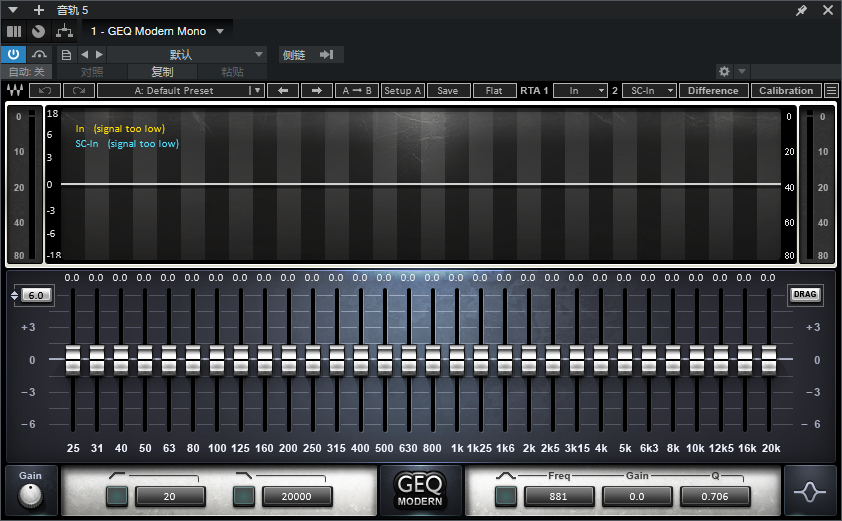This screenshot has height=521, width=842.
Task: Toggle the parametric bell filter on
Action: point(506,496)
